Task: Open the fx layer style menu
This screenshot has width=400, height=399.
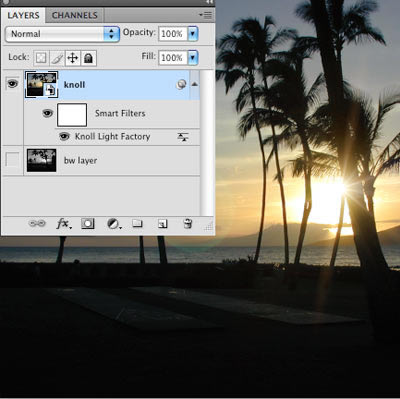Action: click(63, 223)
